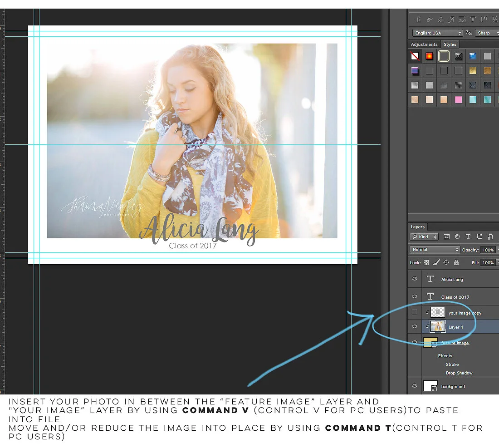Switch to the Styles tab
499x448 pixels.
coord(450,44)
